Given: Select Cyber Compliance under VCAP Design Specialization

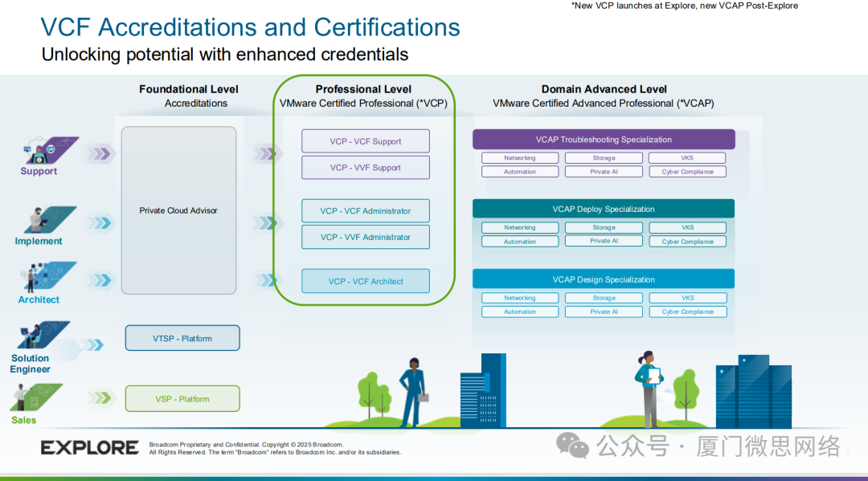Looking at the screenshot, I should tap(688, 312).
